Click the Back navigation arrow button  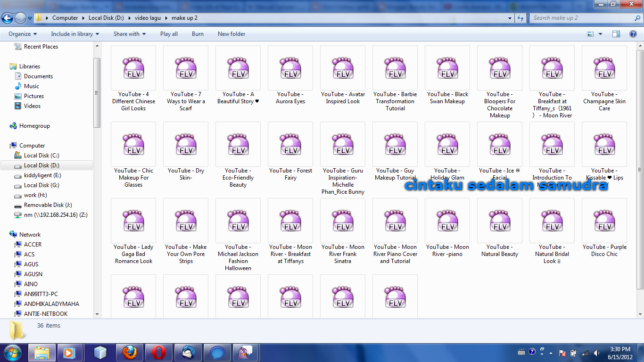click(7, 18)
